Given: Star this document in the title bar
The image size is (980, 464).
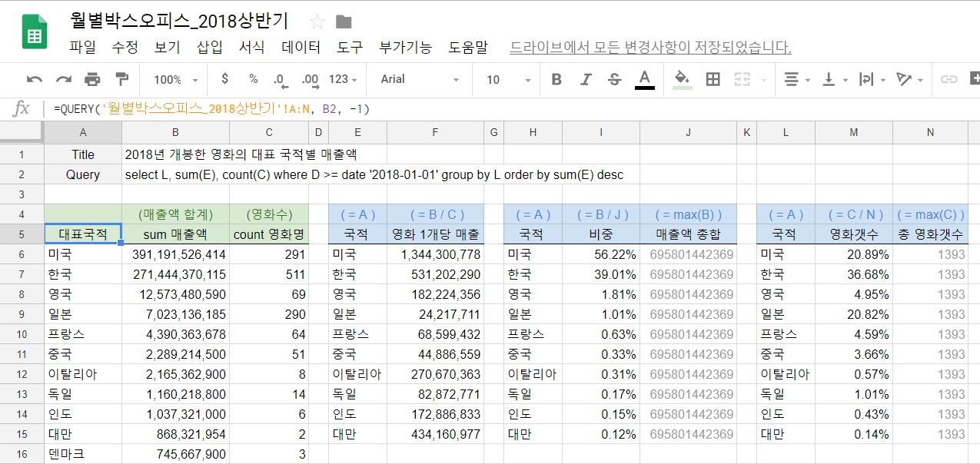Looking at the screenshot, I should (x=317, y=22).
